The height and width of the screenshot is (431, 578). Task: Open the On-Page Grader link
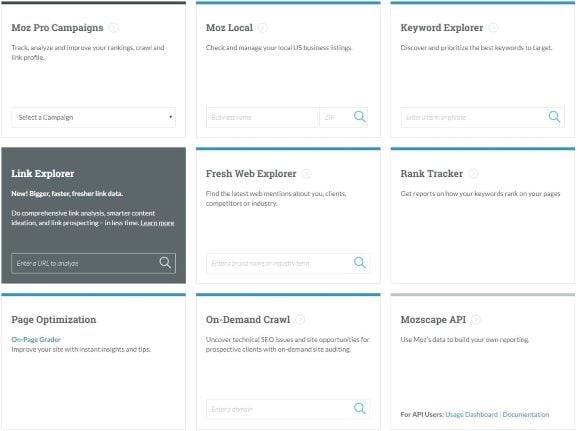(x=36, y=340)
